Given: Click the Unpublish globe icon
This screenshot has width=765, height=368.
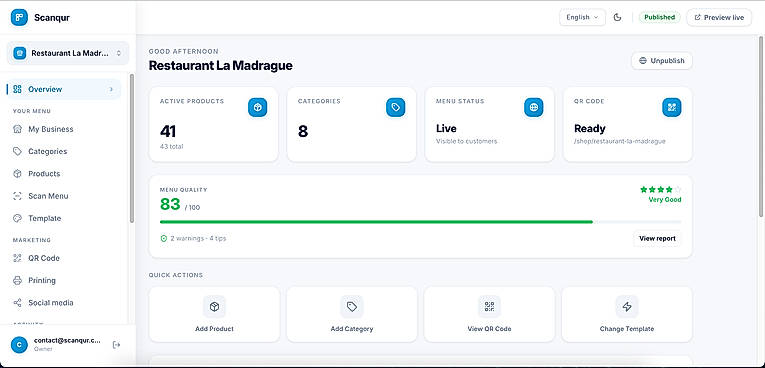Looking at the screenshot, I should coord(643,61).
